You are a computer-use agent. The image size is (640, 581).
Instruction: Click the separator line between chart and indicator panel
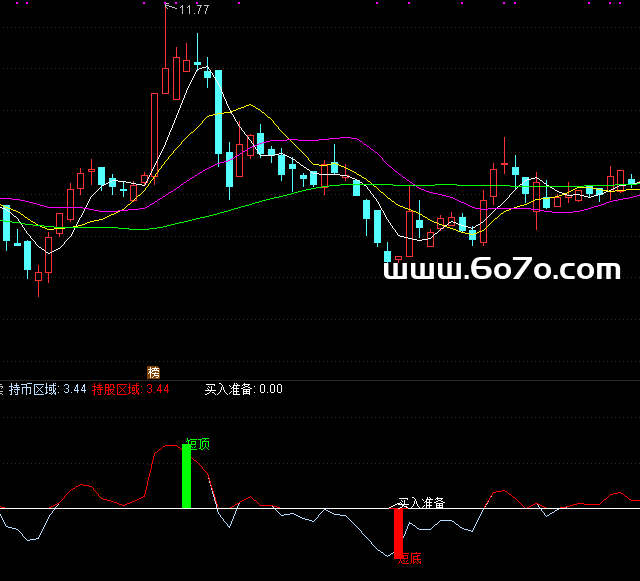[x=320, y=379]
